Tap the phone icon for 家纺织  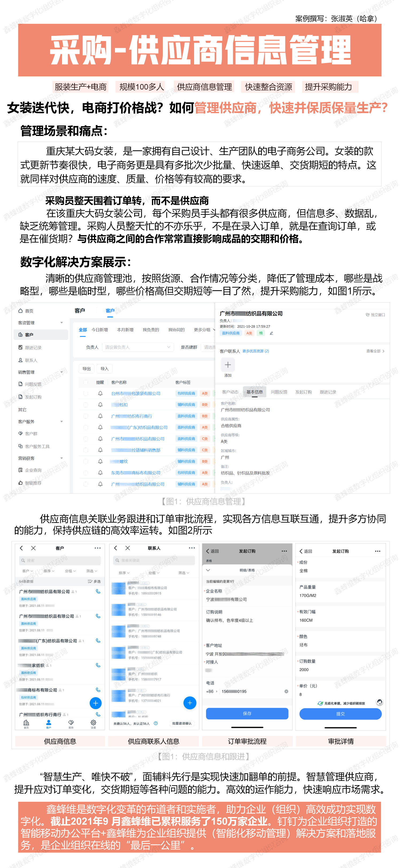(x=98, y=665)
